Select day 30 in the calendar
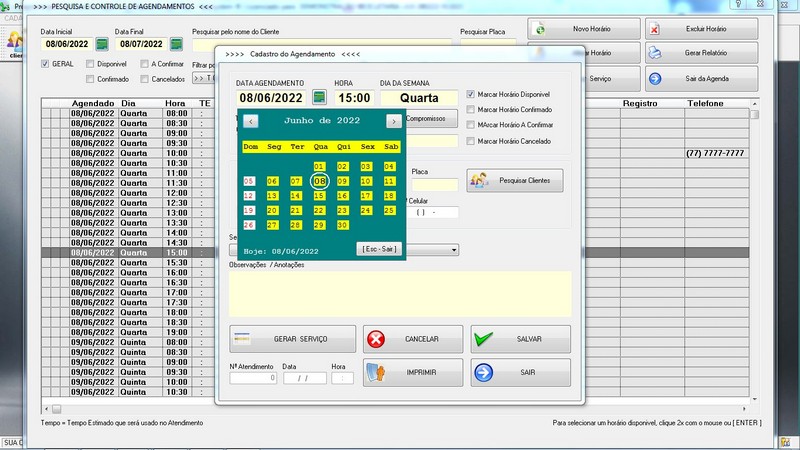This screenshot has height=450, width=800. [343, 225]
